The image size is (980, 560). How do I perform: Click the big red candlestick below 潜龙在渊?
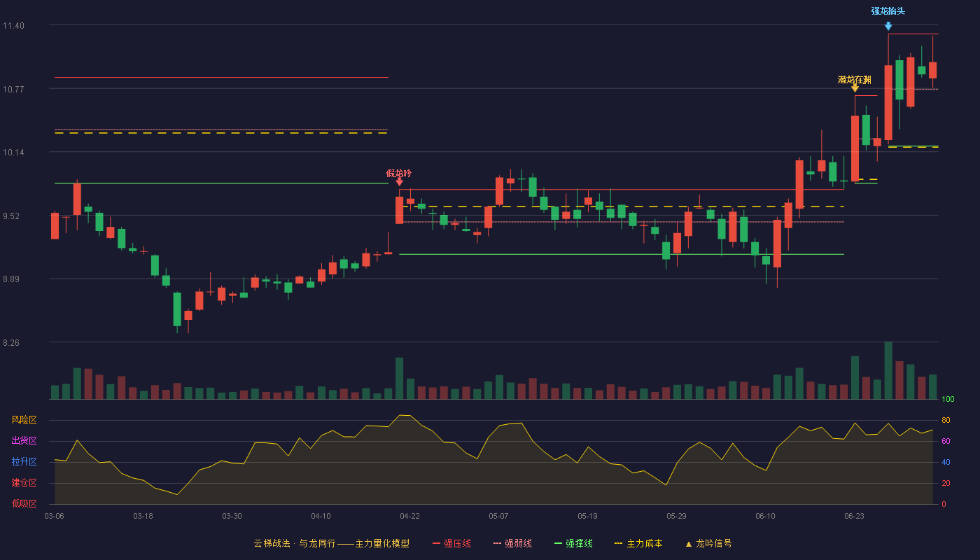click(855, 148)
